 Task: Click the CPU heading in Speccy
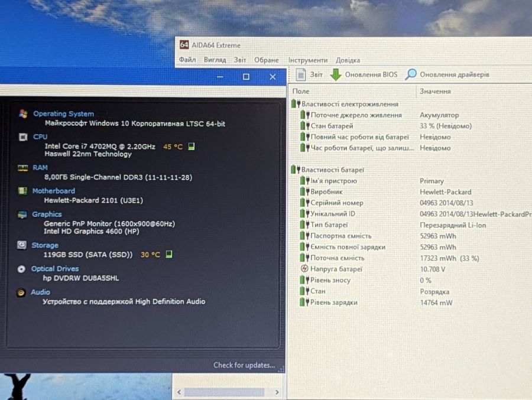pyautogui.click(x=40, y=136)
